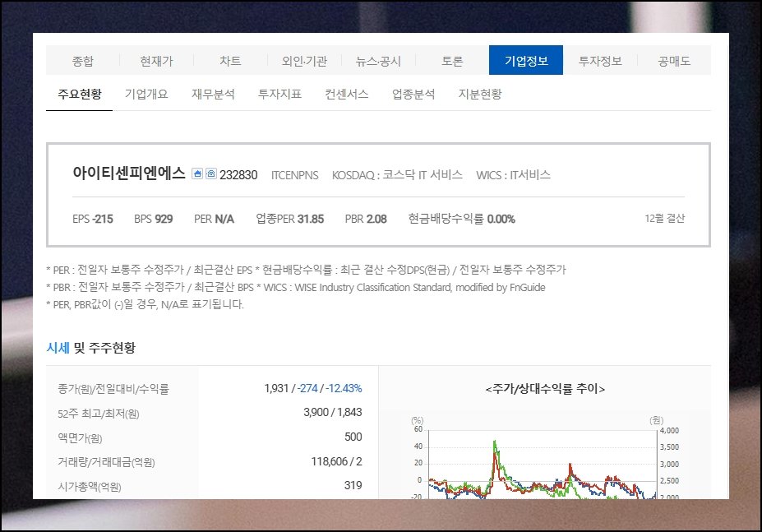Click the company name 아이티센피엔에스
Image resolution: width=762 pixels, height=532 pixels.
point(129,173)
